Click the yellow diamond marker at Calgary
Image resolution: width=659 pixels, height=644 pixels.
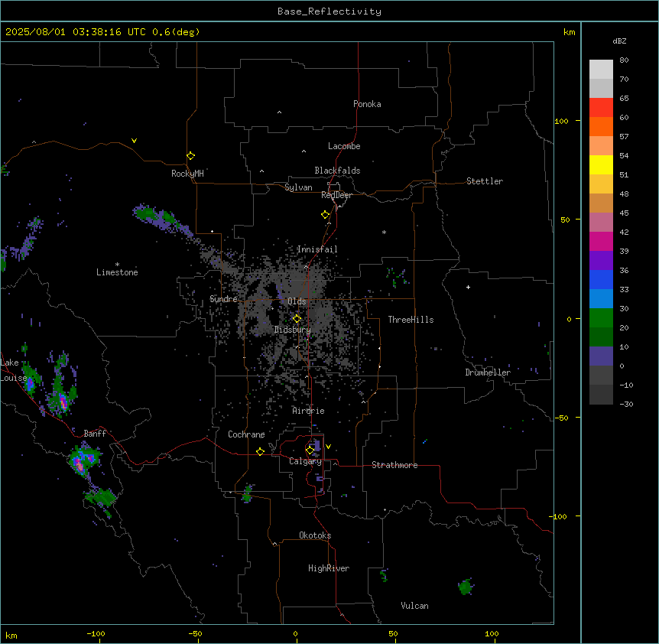pos(310,450)
